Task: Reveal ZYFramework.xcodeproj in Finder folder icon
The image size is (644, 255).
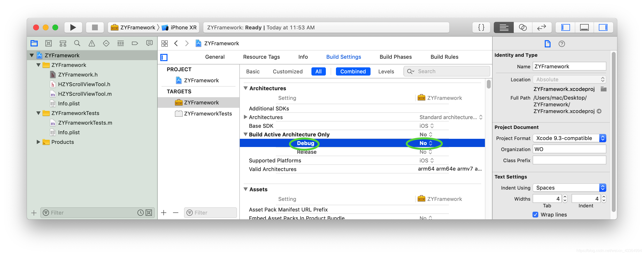Action: pyautogui.click(x=603, y=89)
